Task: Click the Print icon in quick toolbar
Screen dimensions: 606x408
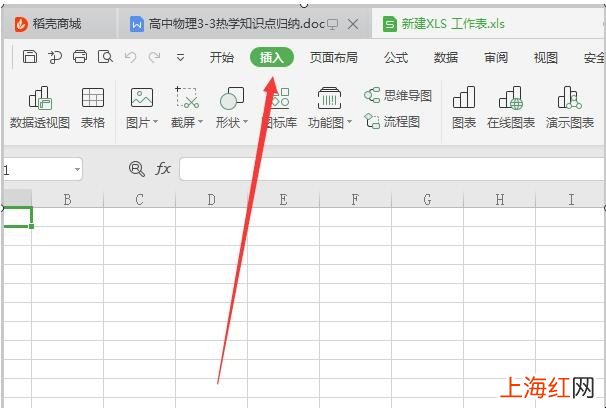Action: click(80, 57)
